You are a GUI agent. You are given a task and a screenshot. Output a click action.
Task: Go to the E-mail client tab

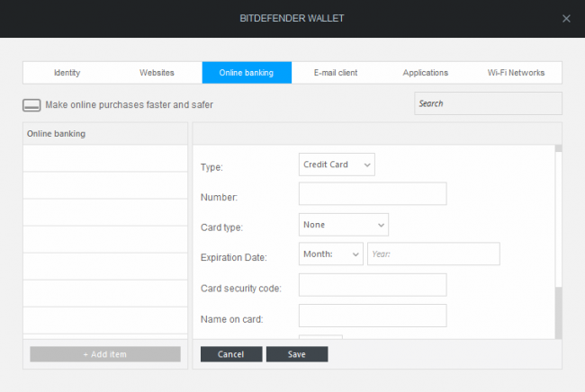[336, 73]
